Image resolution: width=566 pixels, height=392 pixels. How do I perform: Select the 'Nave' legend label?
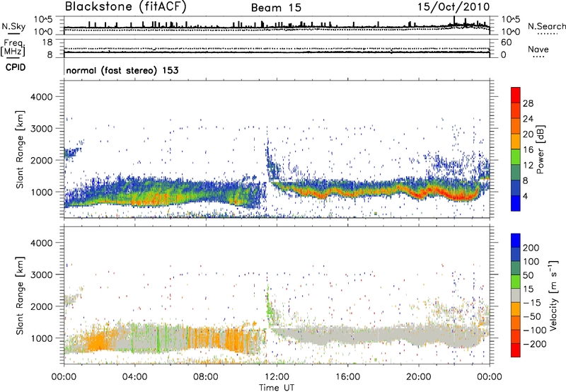538,50
